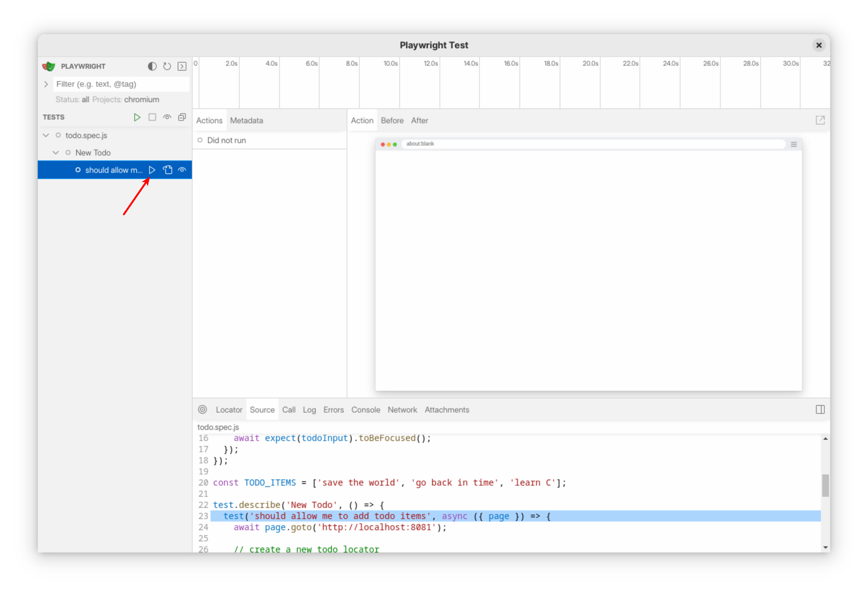Open source file icon on selected test
Viewport: 868px width, 594px height.
click(167, 170)
